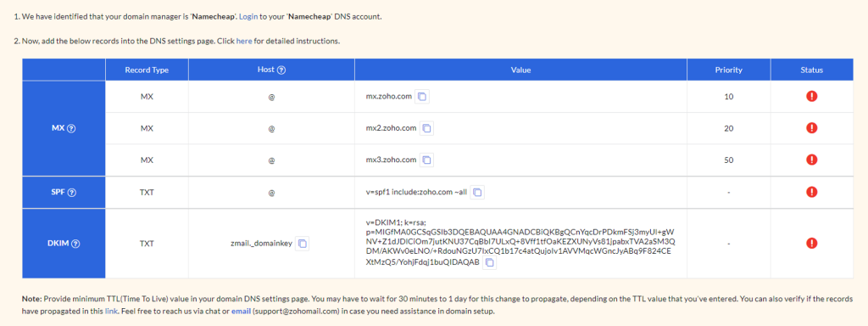868x326 pixels.
Task: Open the help icon next to DKIM
Action: pos(75,244)
